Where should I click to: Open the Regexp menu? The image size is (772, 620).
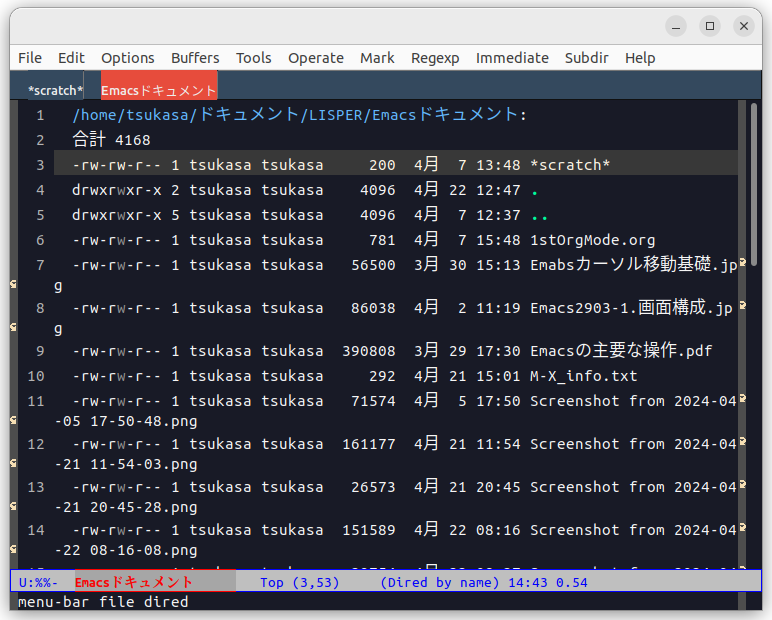click(x=435, y=58)
